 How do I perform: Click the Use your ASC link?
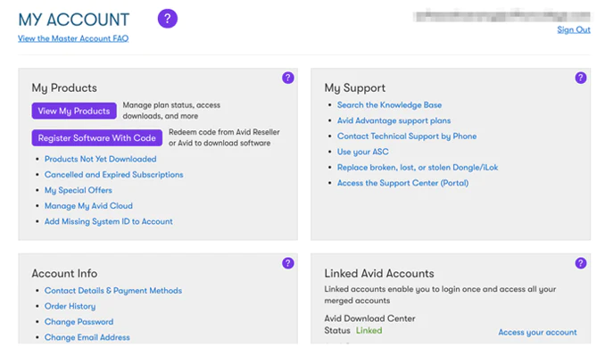(362, 152)
